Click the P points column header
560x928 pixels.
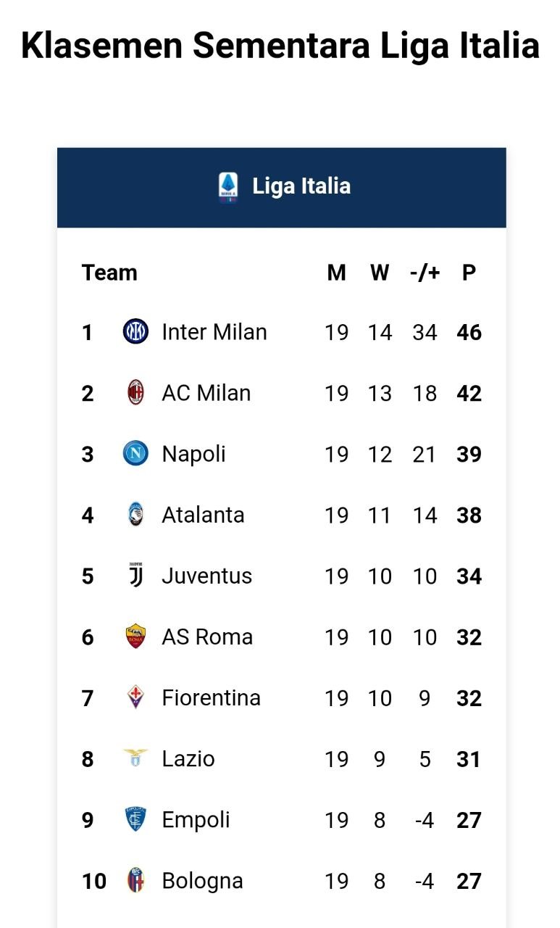click(469, 273)
